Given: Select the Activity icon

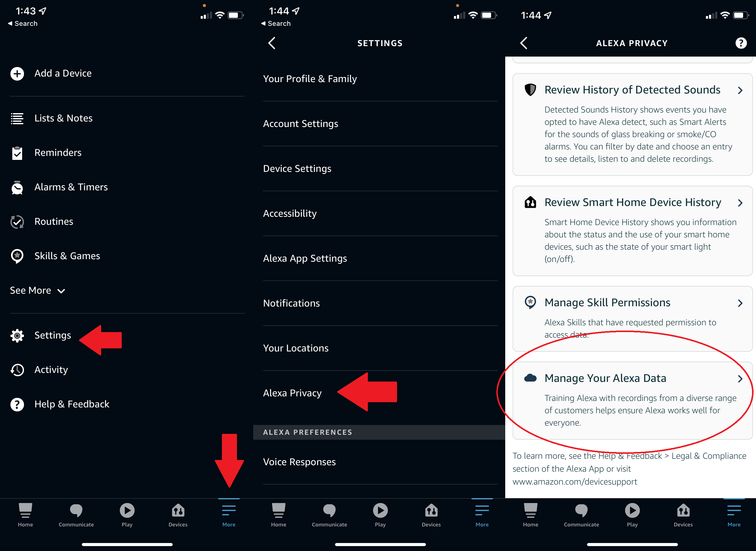Looking at the screenshot, I should (17, 370).
